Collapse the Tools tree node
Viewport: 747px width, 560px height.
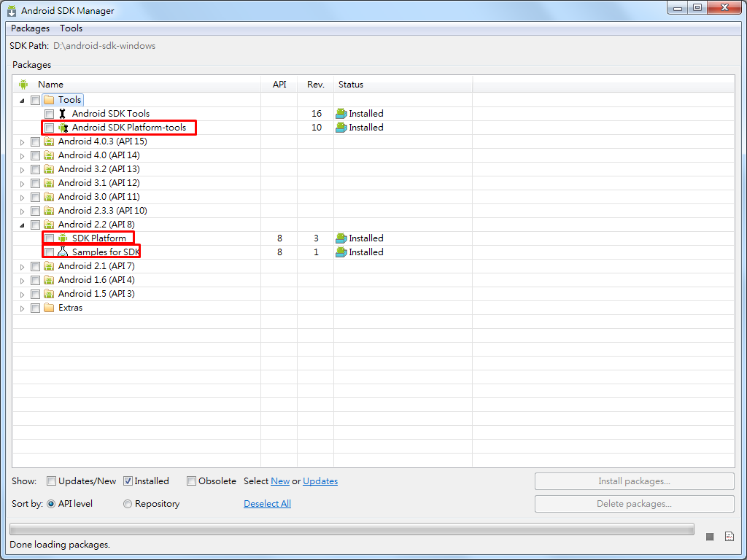point(22,101)
